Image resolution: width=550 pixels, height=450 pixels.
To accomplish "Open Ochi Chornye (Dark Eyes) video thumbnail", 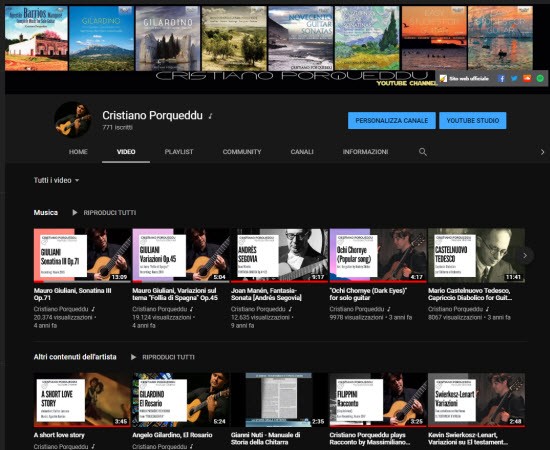I will (x=378, y=255).
